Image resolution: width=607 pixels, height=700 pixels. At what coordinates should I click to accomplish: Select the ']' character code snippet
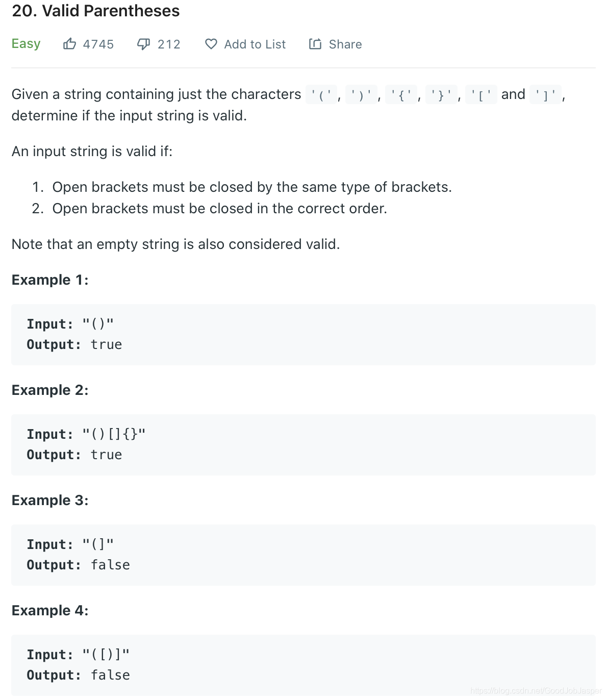[x=545, y=94]
